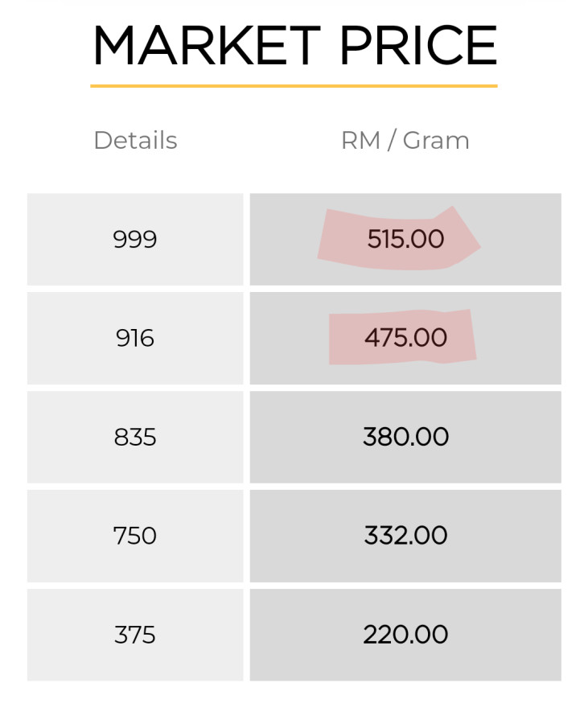Pick the 750 purity cell

135,536
